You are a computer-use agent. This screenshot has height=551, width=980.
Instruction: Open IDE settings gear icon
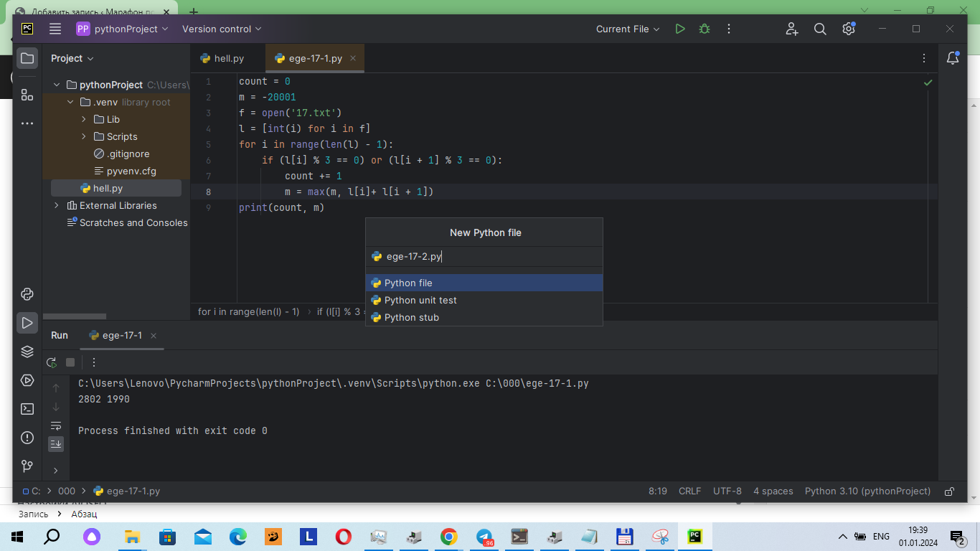point(849,29)
